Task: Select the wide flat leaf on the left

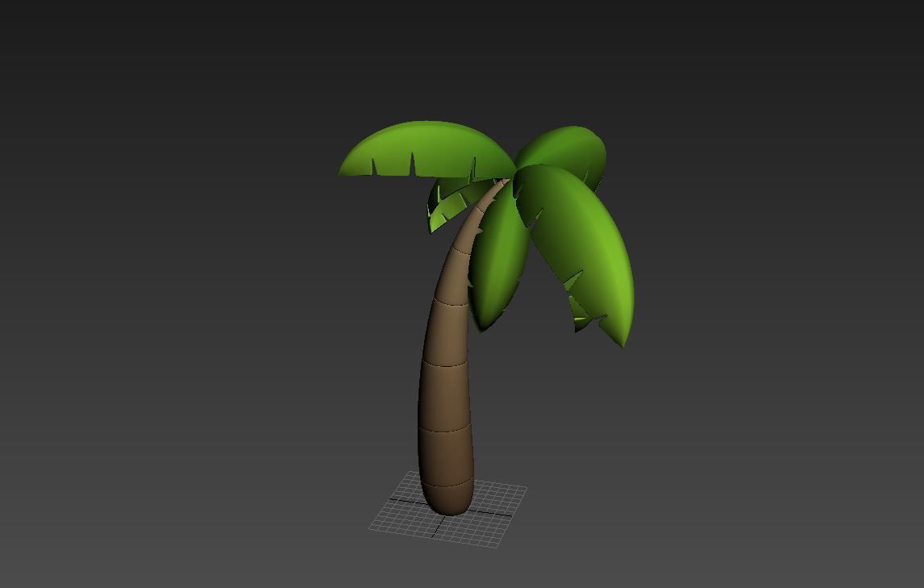Action: coord(427,148)
